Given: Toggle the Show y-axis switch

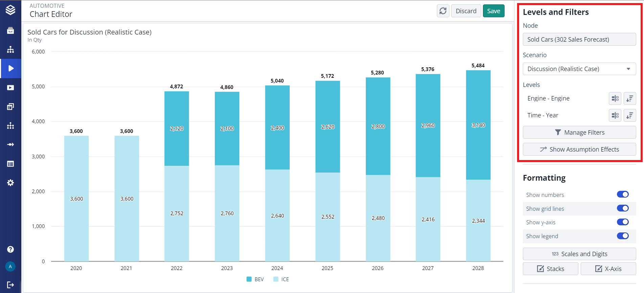Looking at the screenshot, I should [x=622, y=222].
